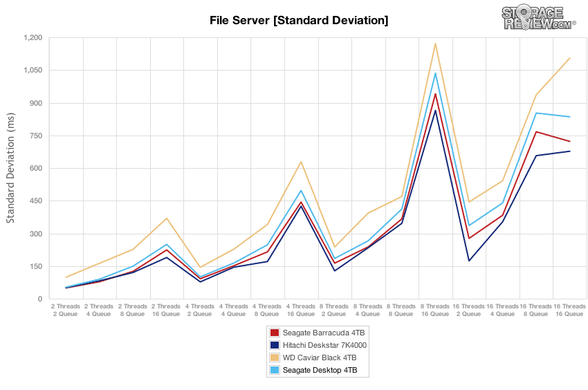This screenshot has height=390, width=588.
Task: Click the 4 Threads 4 Queue axis label
Action: [x=234, y=310]
